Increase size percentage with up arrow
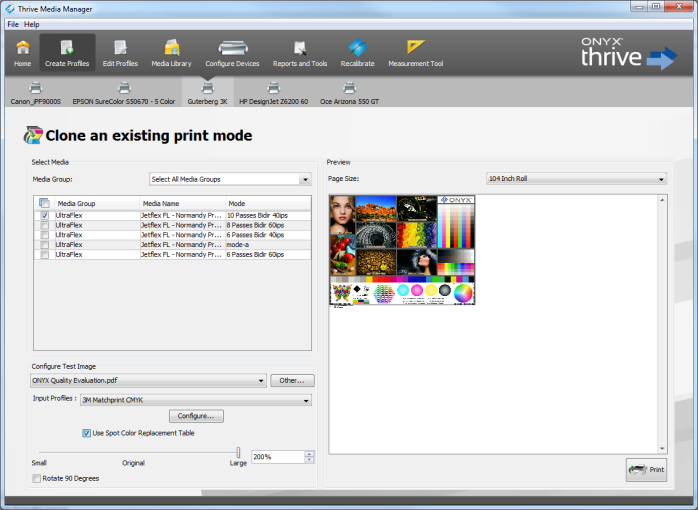Screen dimensions: 698x510 (309, 454)
